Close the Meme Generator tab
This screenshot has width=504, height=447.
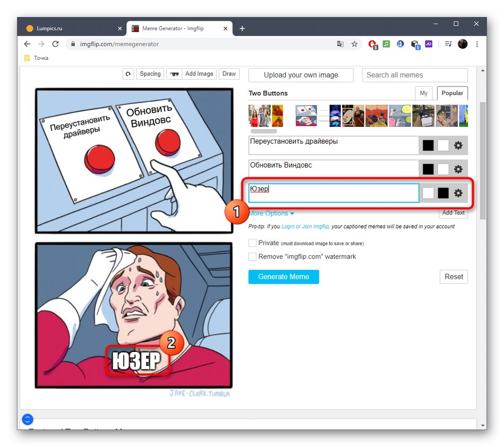(225, 29)
